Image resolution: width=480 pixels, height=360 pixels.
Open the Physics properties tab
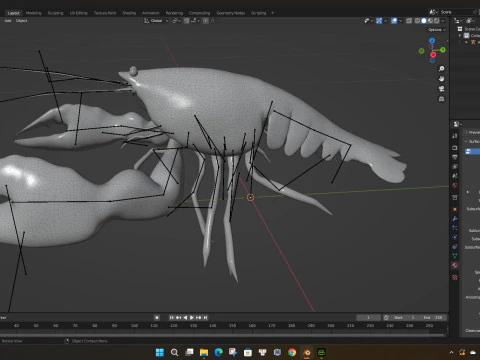pyautogui.click(x=455, y=237)
